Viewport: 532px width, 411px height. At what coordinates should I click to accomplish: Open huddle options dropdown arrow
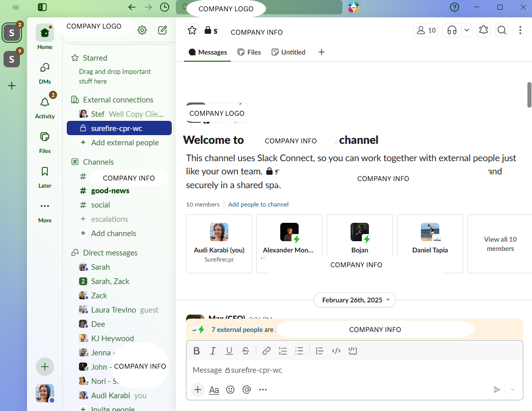tap(467, 30)
